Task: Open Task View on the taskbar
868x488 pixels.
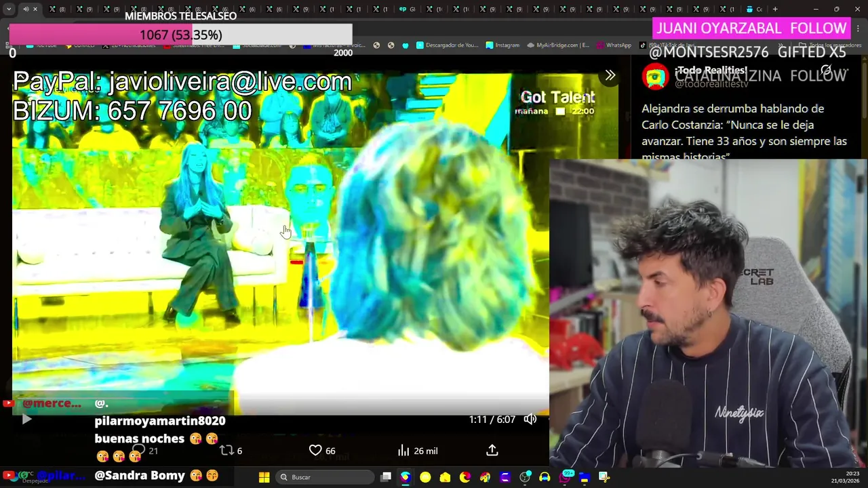Action: [x=386, y=477]
